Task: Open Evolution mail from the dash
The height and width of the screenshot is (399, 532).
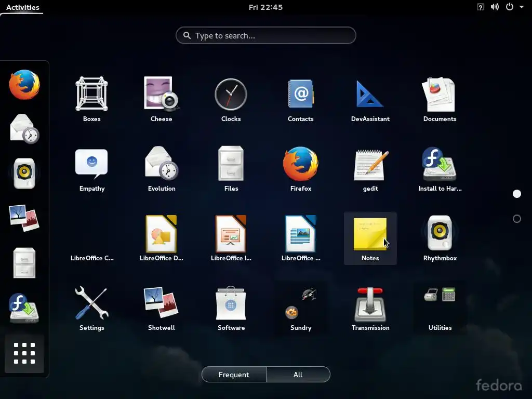Action: tap(24, 129)
